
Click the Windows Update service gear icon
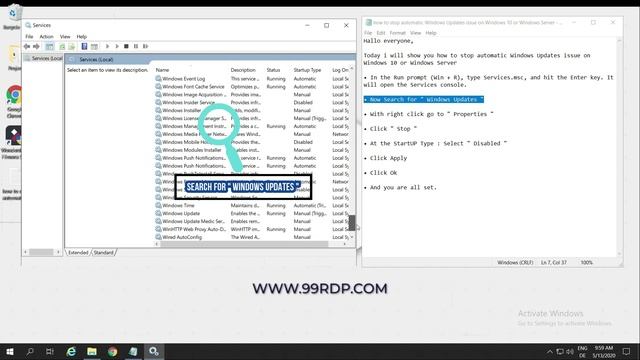click(158, 213)
